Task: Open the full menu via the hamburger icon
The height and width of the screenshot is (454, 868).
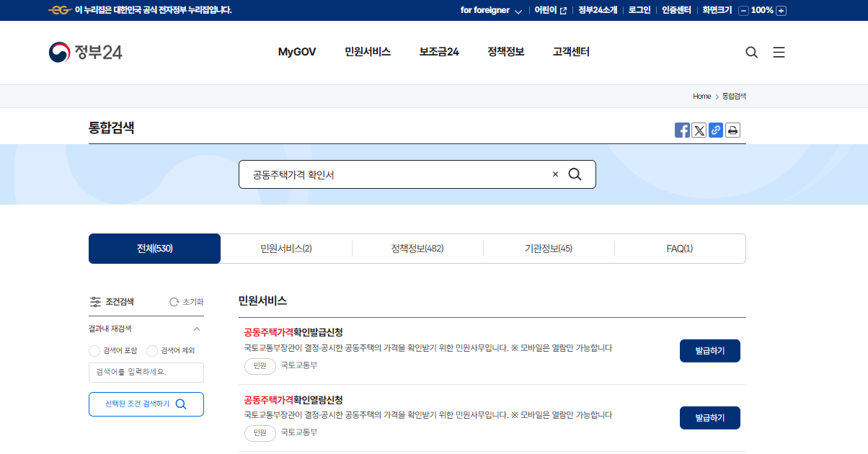Action: (779, 52)
